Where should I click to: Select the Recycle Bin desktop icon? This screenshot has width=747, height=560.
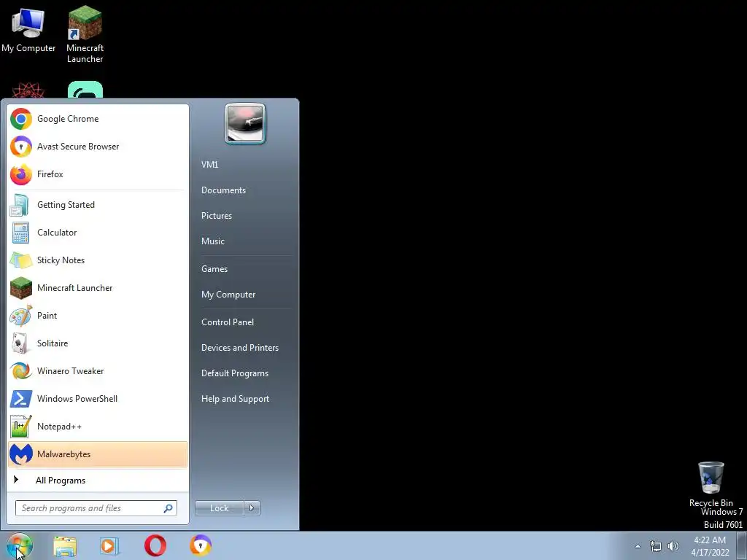711,484
